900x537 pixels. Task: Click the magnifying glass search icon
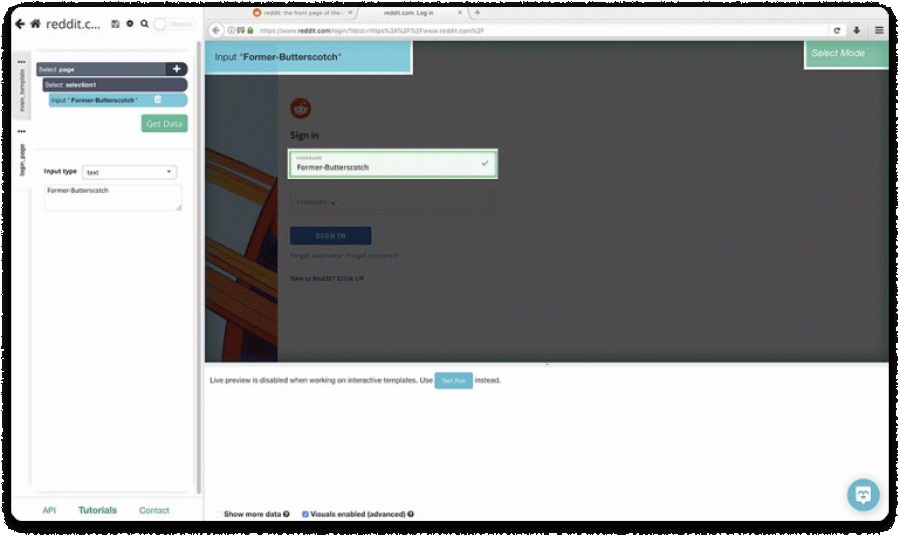pos(145,24)
